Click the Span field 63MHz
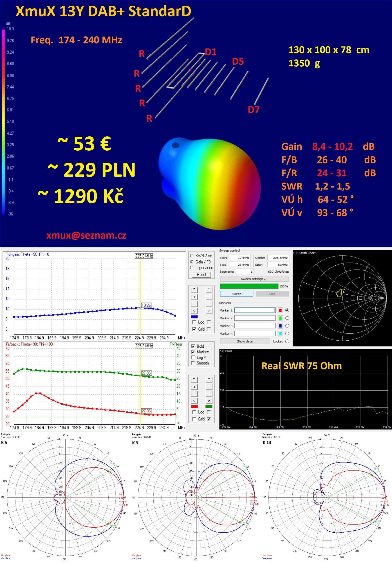The height and width of the screenshot is (563, 392). tap(278, 265)
